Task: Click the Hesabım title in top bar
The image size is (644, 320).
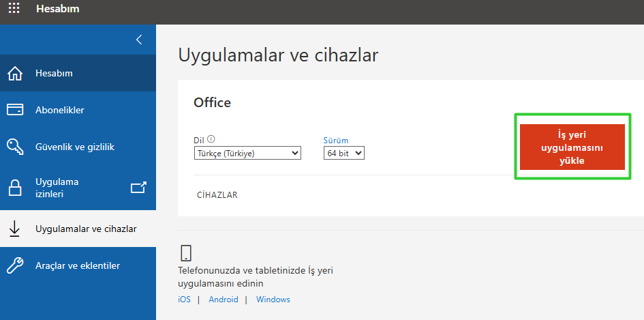Action: coord(58,8)
